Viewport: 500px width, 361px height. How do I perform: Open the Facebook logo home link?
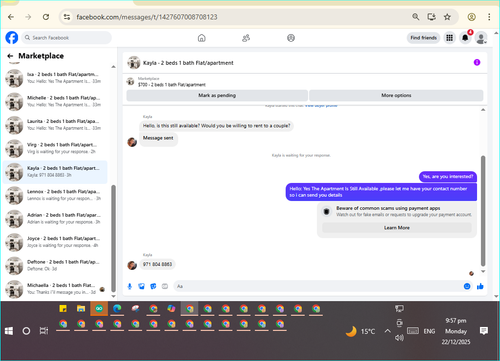12,38
